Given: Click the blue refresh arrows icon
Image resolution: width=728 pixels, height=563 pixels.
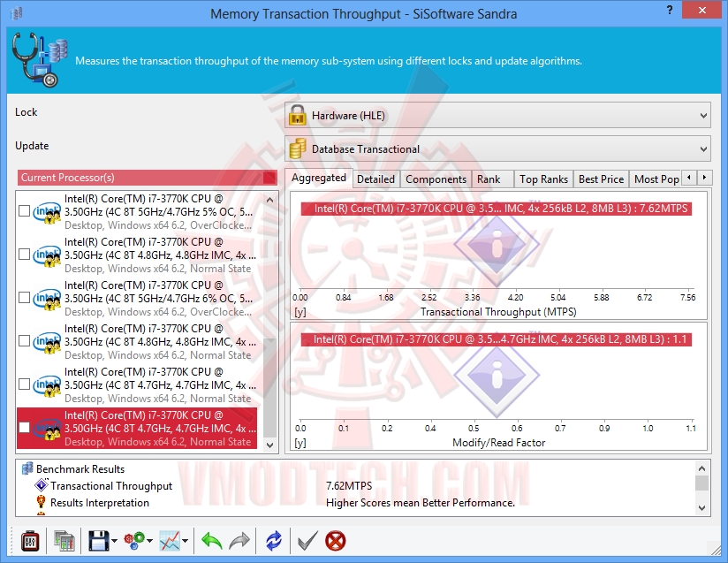Looking at the screenshot, I should (x=274, y=541).
